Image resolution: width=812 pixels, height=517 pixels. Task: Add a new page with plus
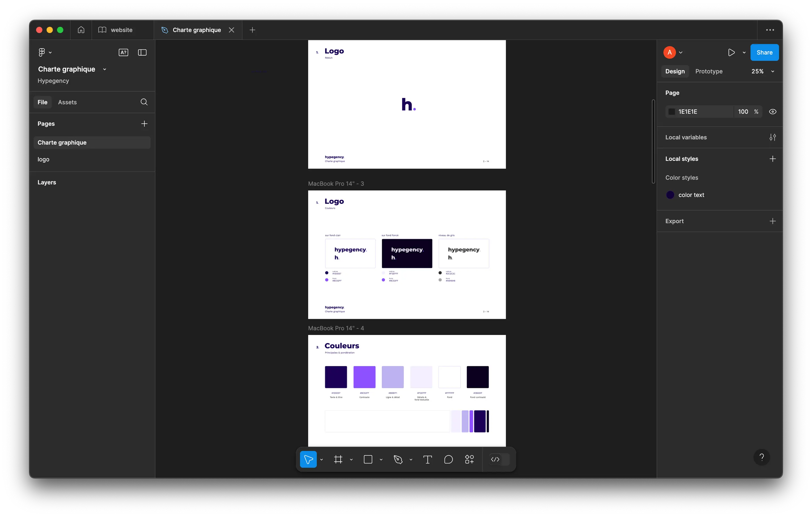pyautogui.click(x=144, y=124)
